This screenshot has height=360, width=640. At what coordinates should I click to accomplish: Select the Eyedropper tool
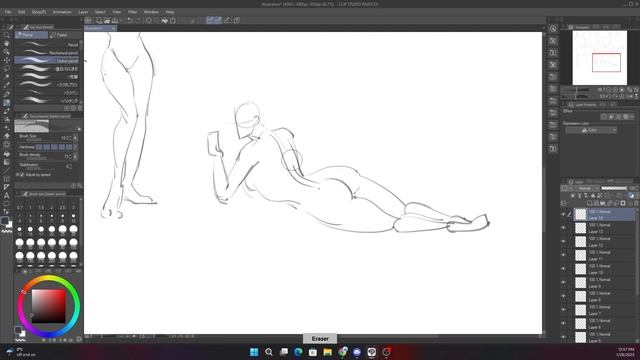click(7, 85)
